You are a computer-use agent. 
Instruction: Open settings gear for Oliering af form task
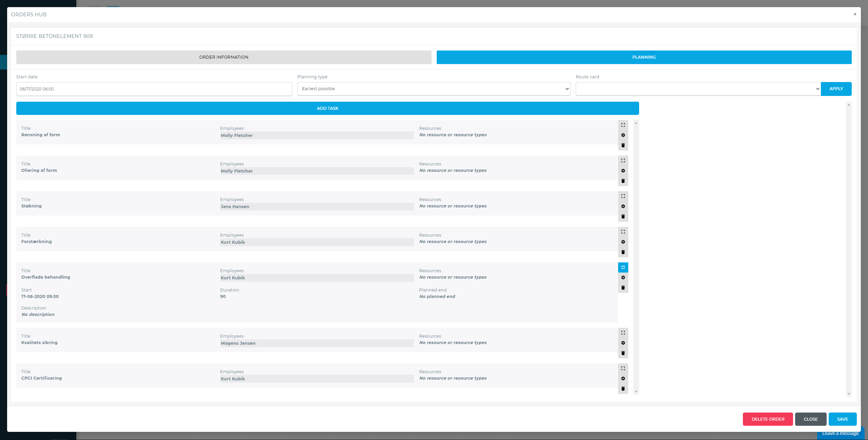tap(623, 171)
